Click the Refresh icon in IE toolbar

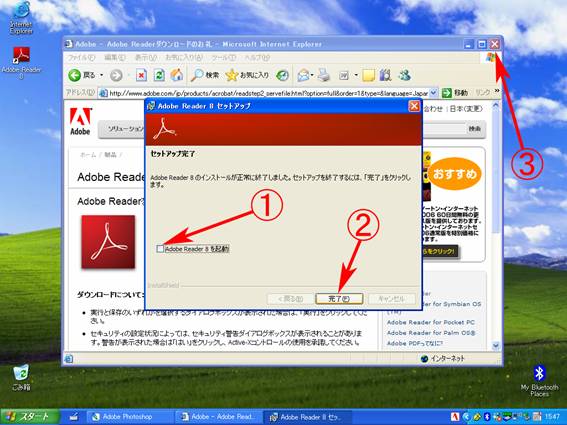point(159,75)
